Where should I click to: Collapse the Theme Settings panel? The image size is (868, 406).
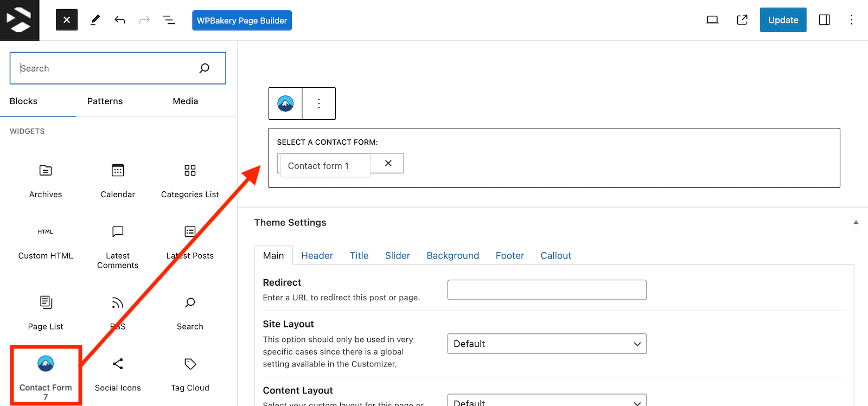(x=856, y=222)
